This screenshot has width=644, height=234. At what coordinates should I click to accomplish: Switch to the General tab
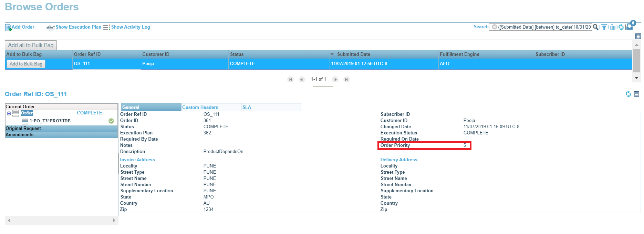[x=151, y=107]
